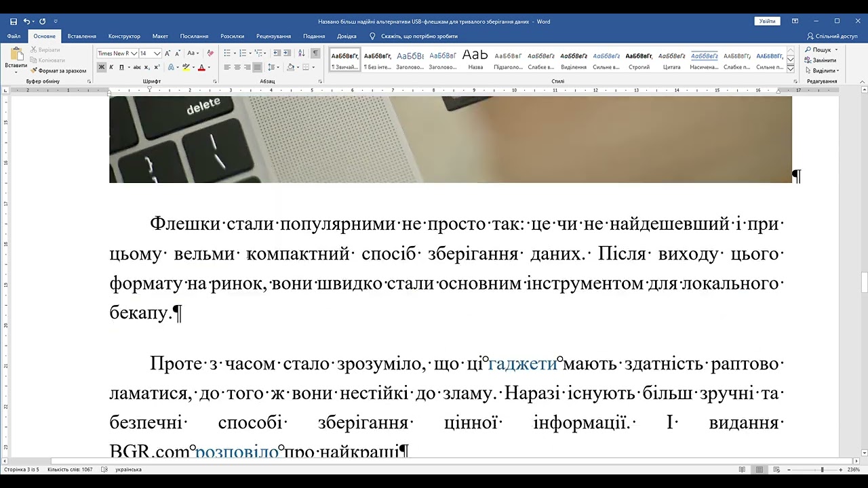
Task: Toggle italic К formatting
Action: pos(112,67)
